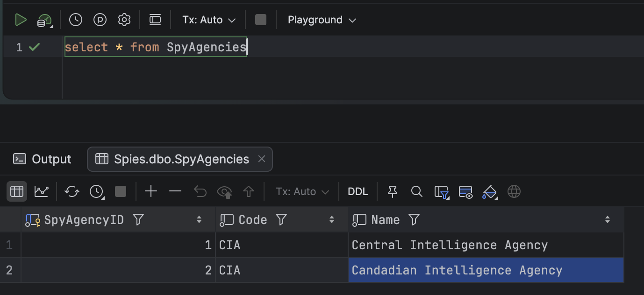Open the auto-refresh clock dropdown in grid toolbar
Image resolution: width=644 pixels, height=295 pixels.
coord(97,191)
